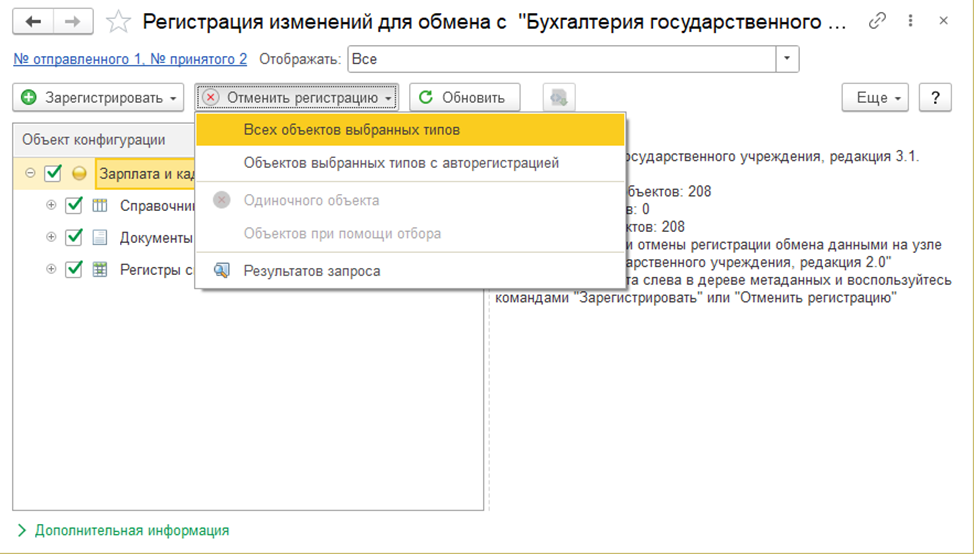
Task: Collapse the Зарплата и кадры root node
Action: (x=30, y=173)
